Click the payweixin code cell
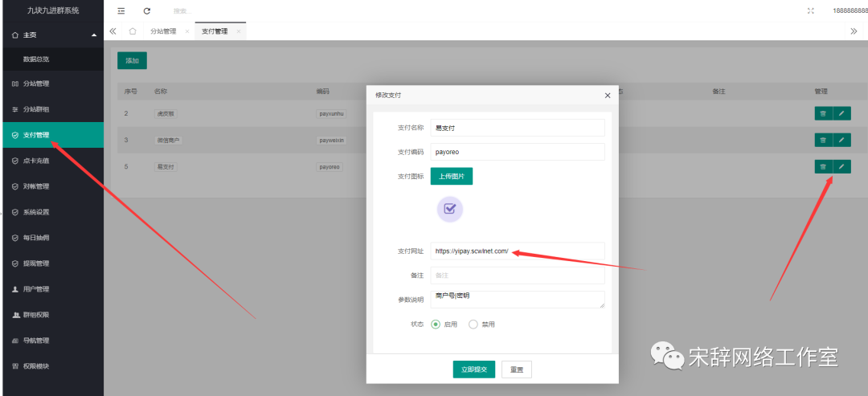868x396 pixels. click(x=332, y=141)
